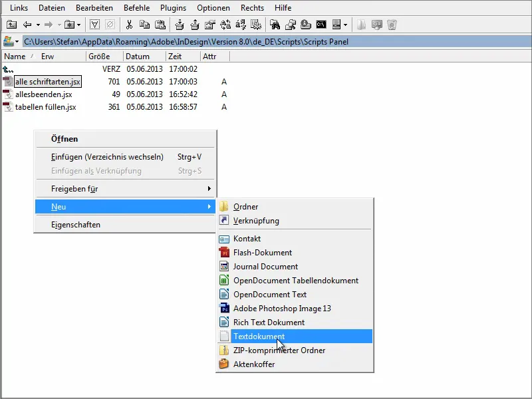The width and height of the screenshot is (532, 399).
Task: Click the synchronize directories arrows icon
Action: (225, 25)
